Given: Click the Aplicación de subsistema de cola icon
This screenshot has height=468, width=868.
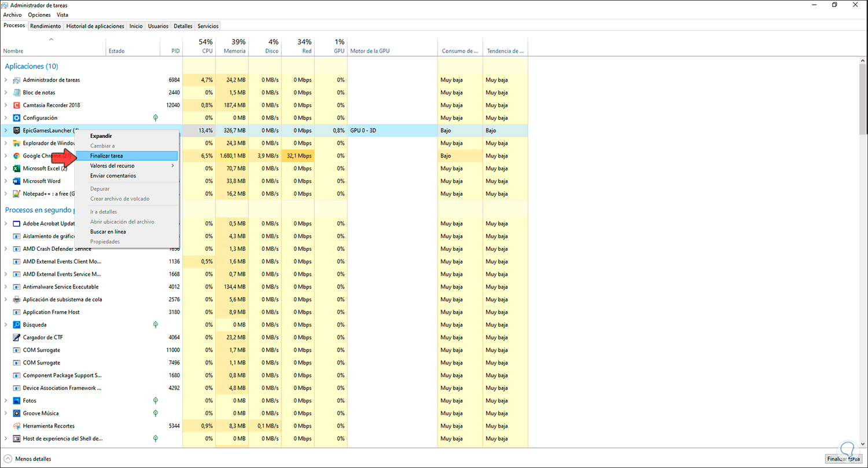Looking at the screenshot, I should [x=16, y=299].
